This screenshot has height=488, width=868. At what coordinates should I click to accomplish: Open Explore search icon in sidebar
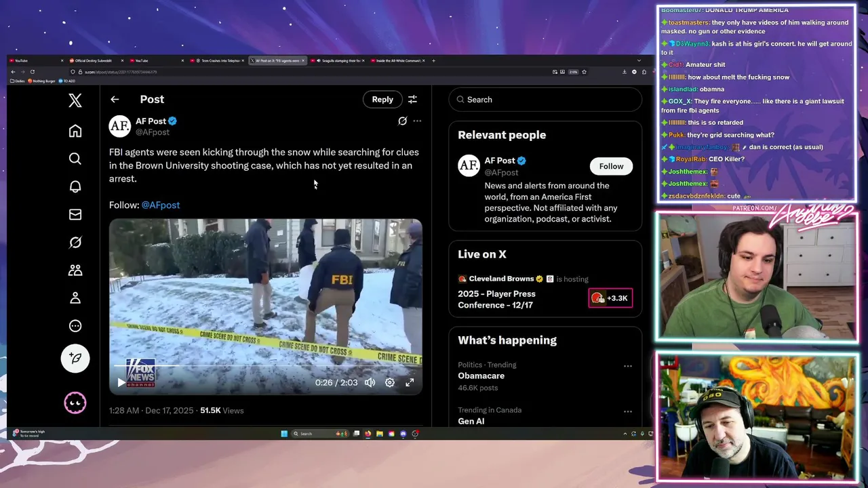75,159
